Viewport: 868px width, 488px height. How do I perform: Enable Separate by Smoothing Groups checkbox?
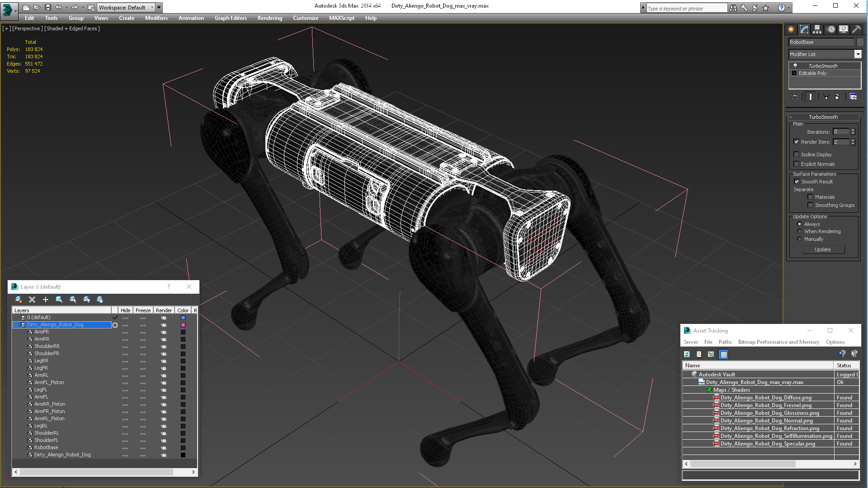tap(811, 205)
